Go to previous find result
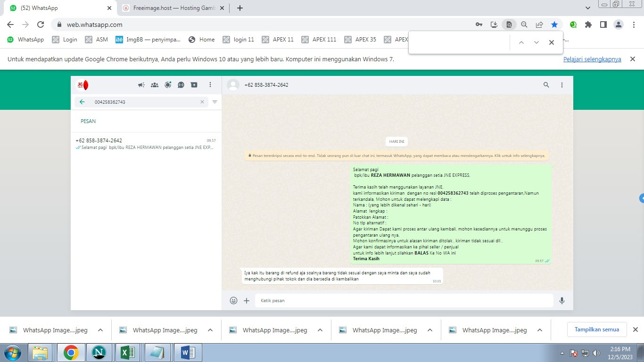This screenshot has width=644, height=362. [521, 42]
